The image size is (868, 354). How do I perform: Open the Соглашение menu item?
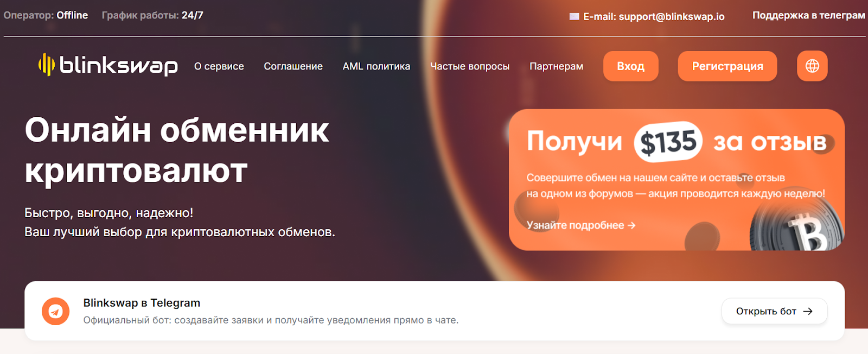(293, 66)
